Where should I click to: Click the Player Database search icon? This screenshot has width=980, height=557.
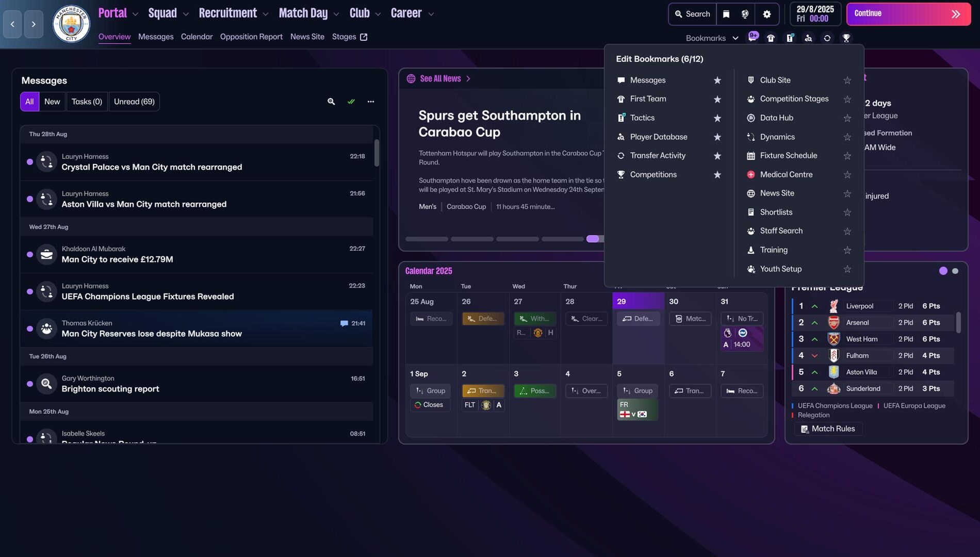point(808,38)
